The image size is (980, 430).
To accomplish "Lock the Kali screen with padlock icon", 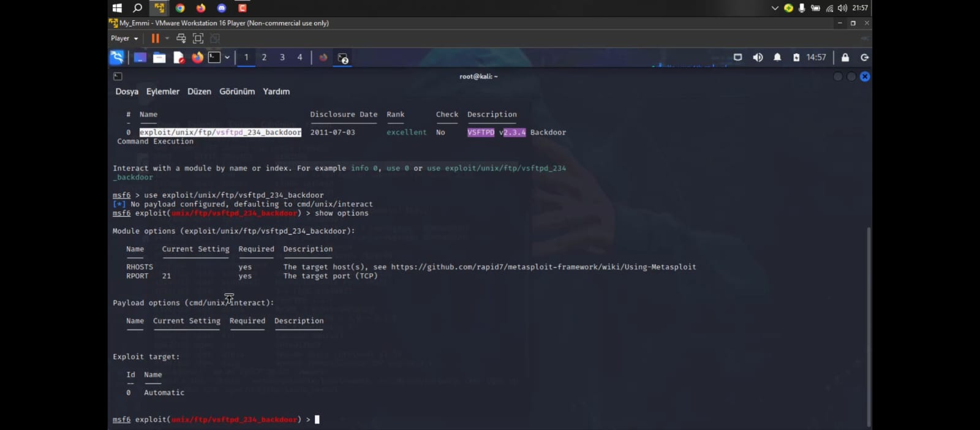I will (845, 57).
